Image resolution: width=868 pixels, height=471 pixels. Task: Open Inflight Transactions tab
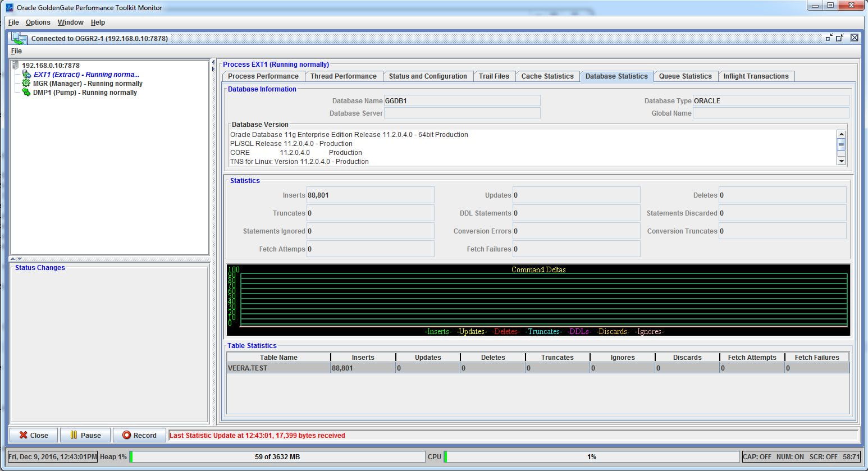[x=756, y=76]
